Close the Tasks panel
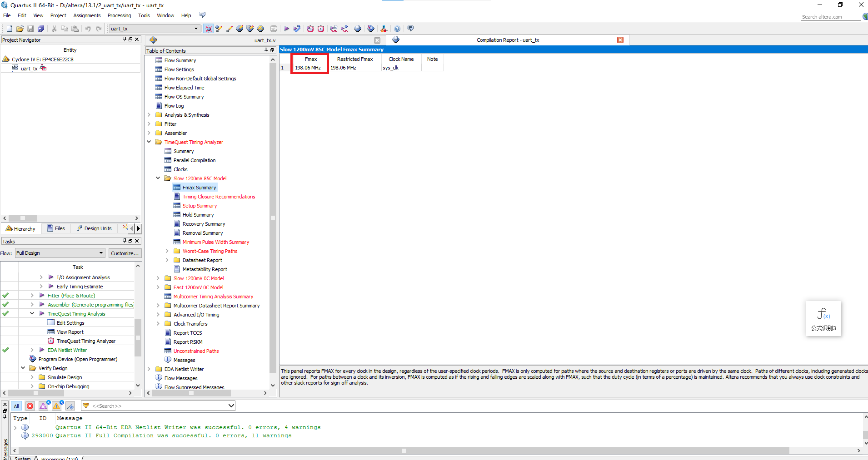Screen dimensions: 868x460 click(137, 241)
